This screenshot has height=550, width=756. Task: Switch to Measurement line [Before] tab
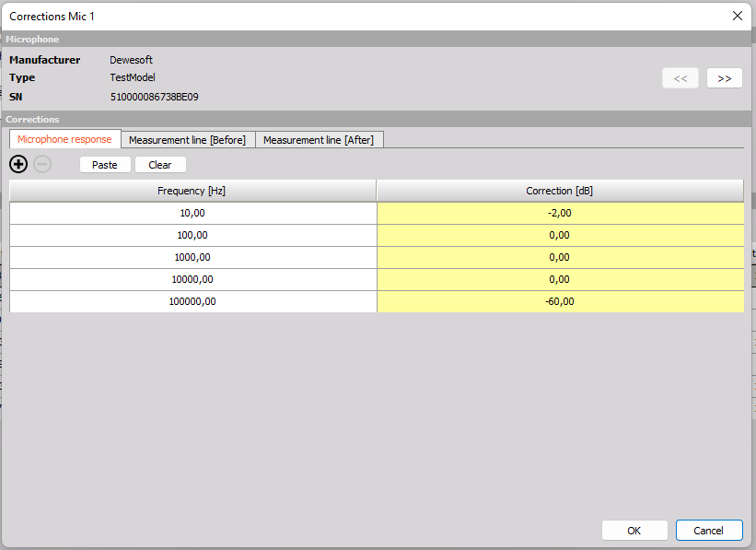click(187, 139)
